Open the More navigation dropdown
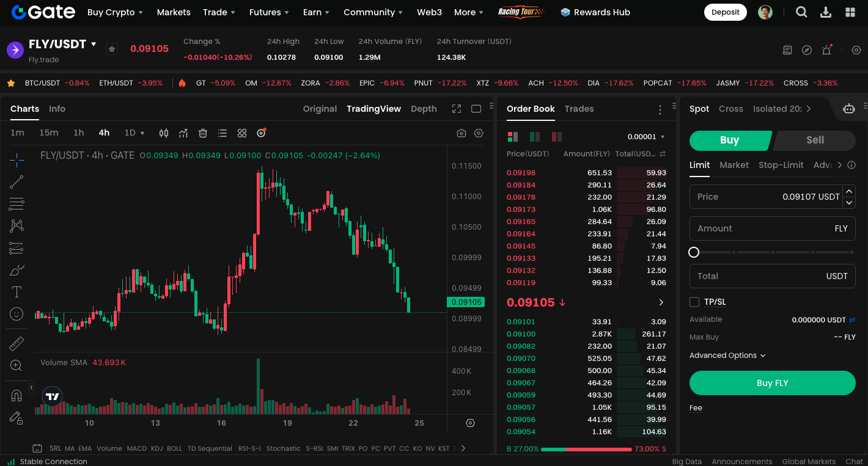Screen dimensions: 868x466 click(x=469, y=12)
